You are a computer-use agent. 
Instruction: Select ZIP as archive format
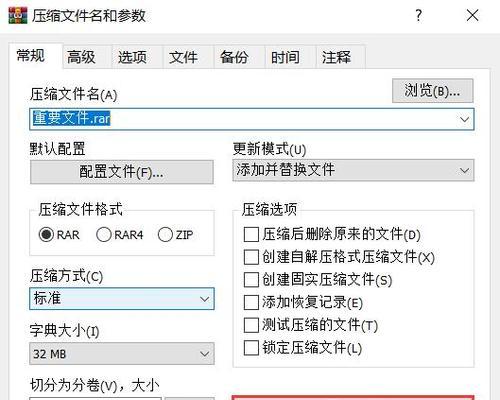pos(165,234)
